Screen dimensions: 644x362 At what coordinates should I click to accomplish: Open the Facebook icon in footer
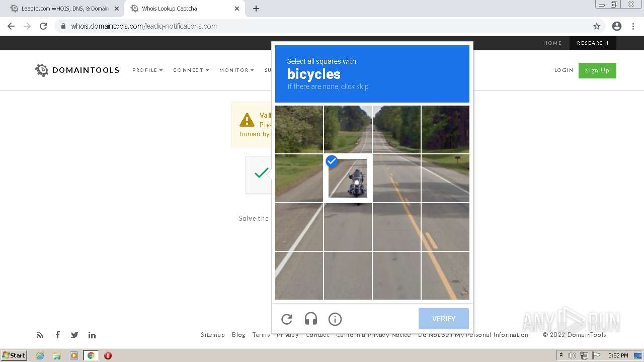point(57,335)
